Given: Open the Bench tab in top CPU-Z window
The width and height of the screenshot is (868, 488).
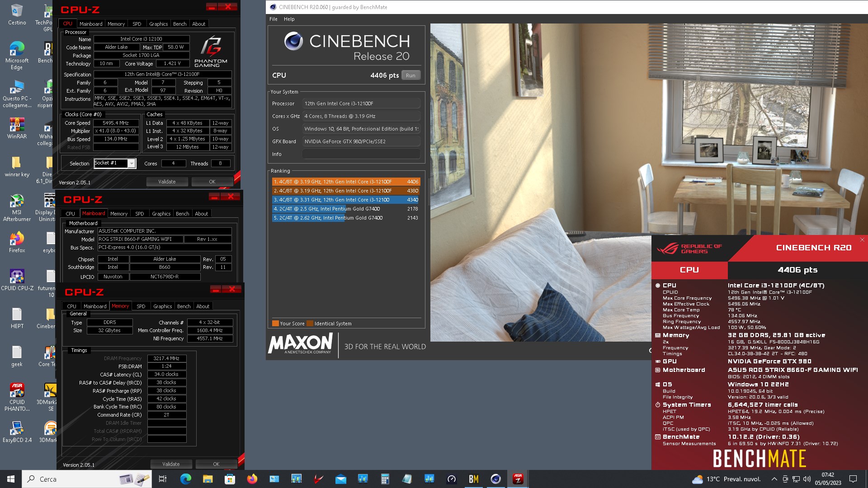Looking at the screenshot, I should pos(180,24).
